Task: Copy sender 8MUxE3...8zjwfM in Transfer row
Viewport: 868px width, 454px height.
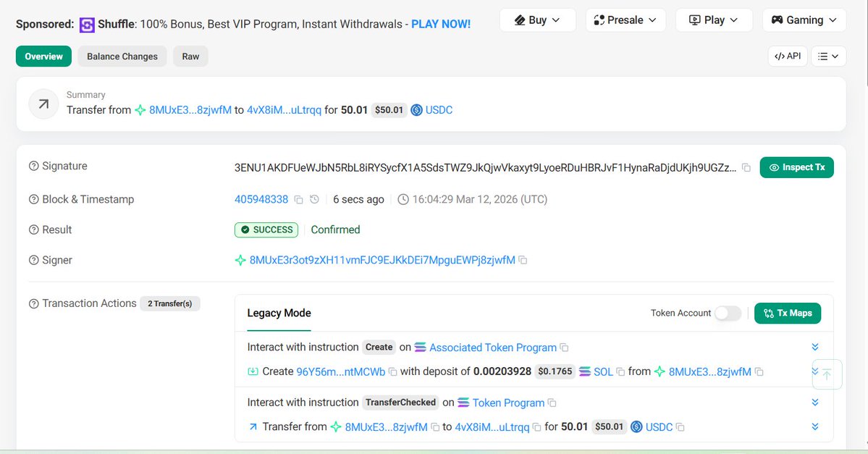Action: (x=435, y=427)
